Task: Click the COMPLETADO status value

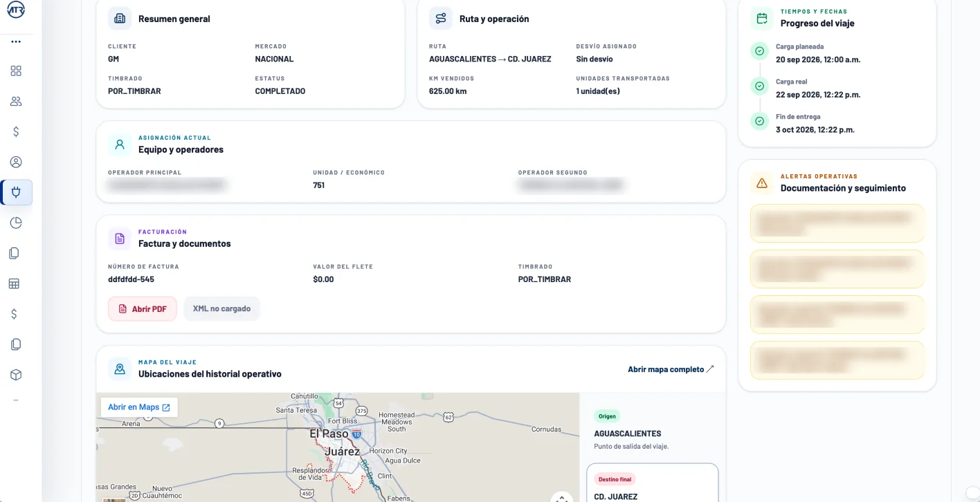Action: [280, 91]
